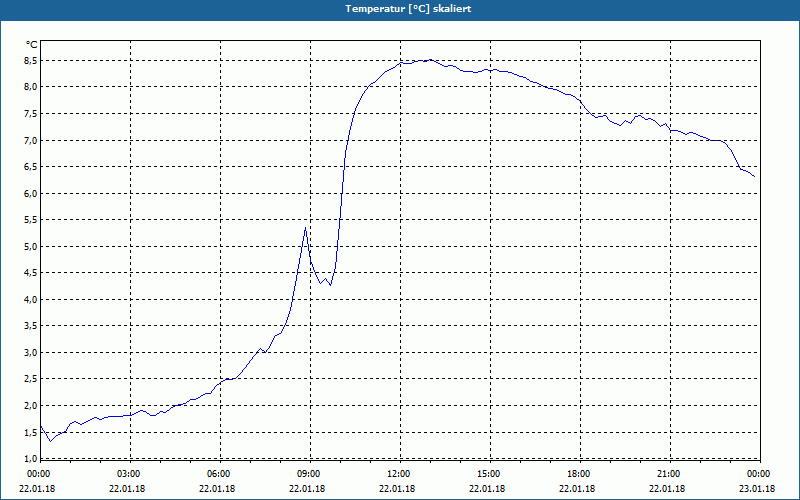Viewport: 800px width, 500px height.
Task: Click the 09:00 time axis label
Action: (308, 474)
